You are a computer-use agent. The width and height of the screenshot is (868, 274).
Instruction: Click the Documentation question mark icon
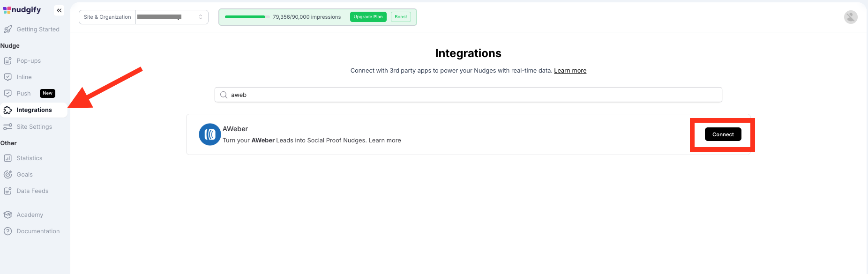click(x=7, y=231)
